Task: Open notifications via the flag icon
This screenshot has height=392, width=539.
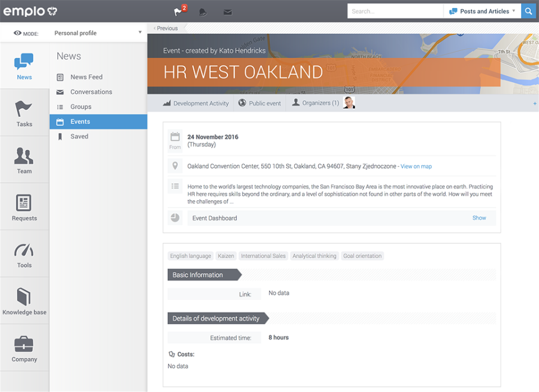Action: pyautogui.click(x=177, y=11)
